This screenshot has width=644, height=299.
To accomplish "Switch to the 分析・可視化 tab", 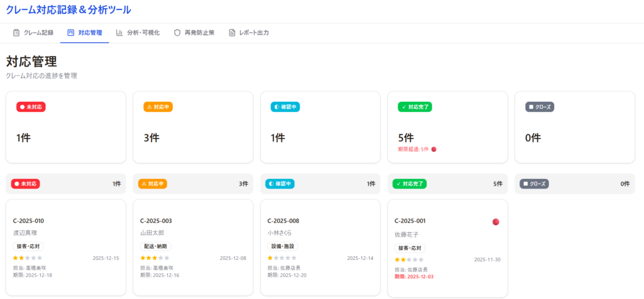I will pyautogui.click(x=137, y=33).
